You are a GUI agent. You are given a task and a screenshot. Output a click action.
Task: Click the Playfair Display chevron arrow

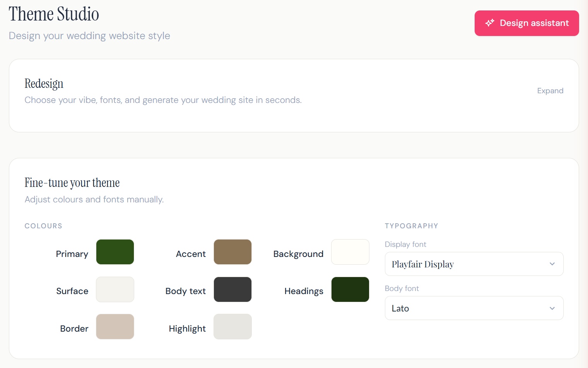point(552,264)
